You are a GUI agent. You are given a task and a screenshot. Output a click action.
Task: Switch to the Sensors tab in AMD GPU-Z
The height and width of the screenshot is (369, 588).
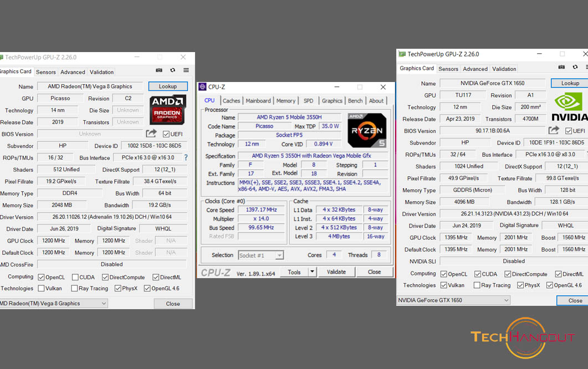pyautogui.click(x=46, y=72)
